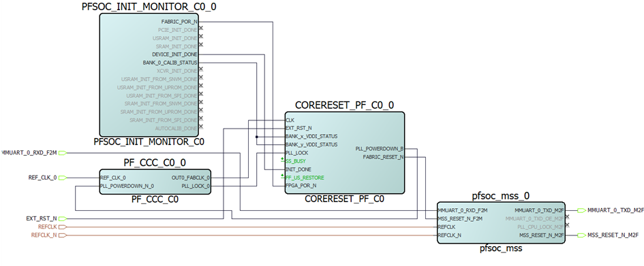Click the unconnected marker beside AUTOCALIB_DONE

pos(201,127)
